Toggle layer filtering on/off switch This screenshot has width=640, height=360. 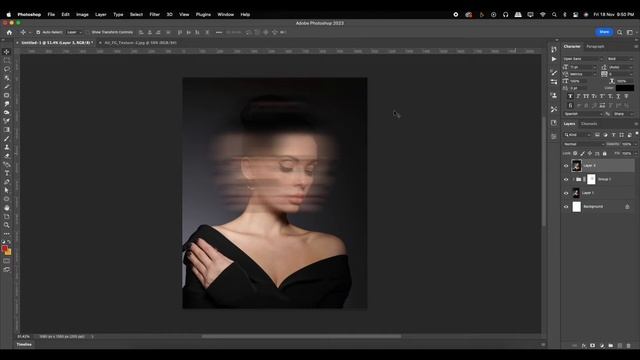tap(637, 133)
